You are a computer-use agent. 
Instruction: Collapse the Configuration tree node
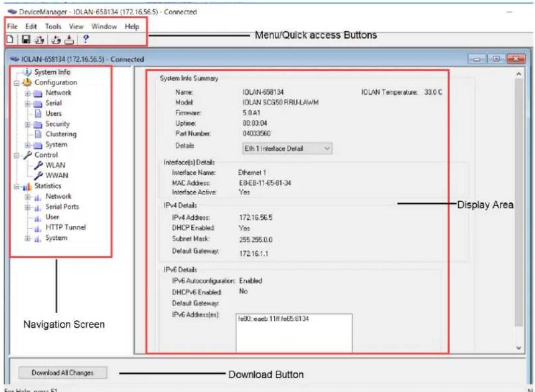17,83
